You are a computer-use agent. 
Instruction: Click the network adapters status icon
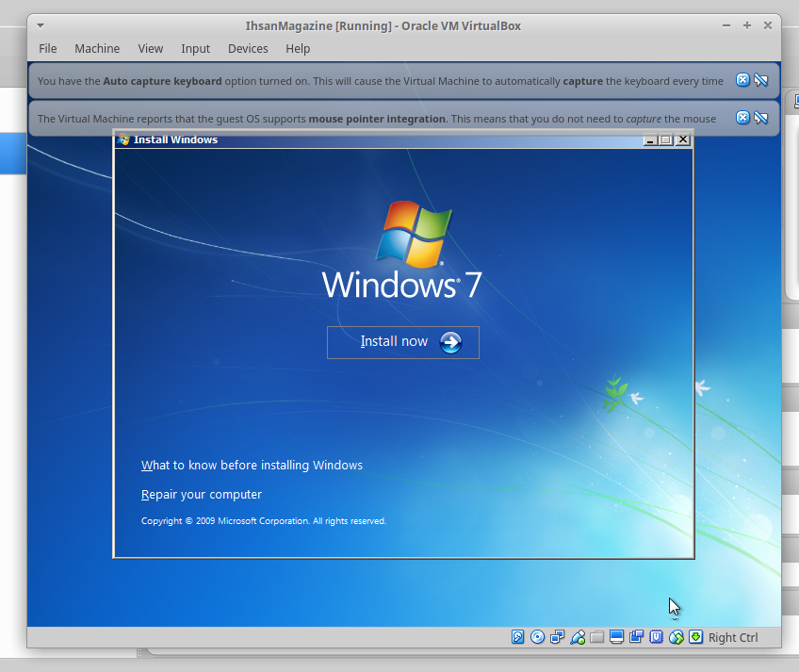click(558, 637)
